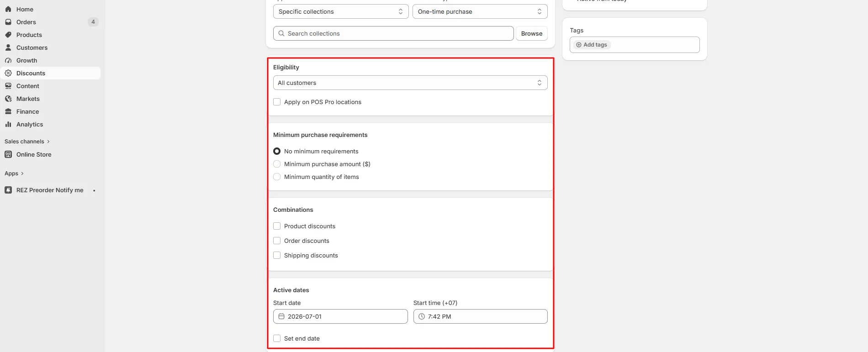Open the All customers eligibility dropdown

[x=410, y=83]
